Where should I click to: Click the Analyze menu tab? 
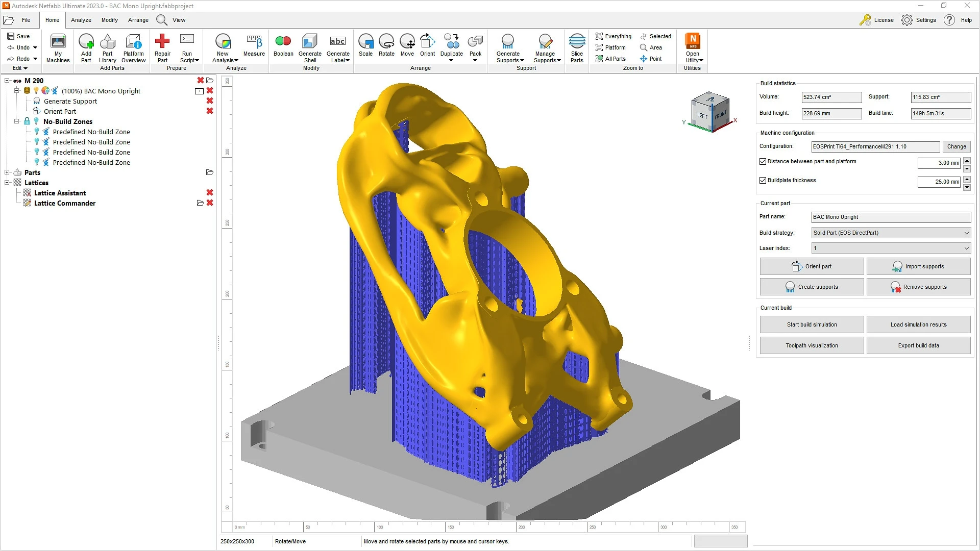coord(81,19)
